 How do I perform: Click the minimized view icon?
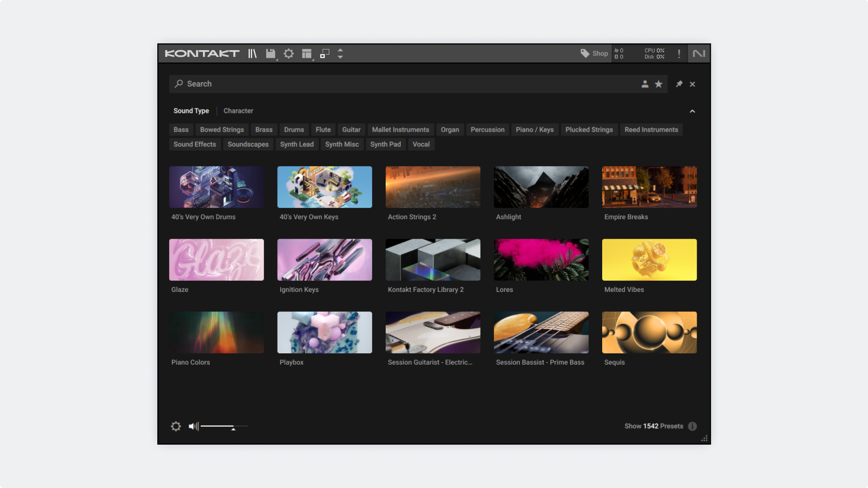(325, 54)
